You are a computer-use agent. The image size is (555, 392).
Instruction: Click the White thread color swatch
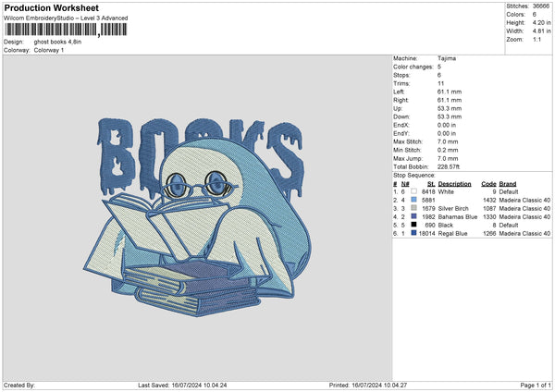pyautogui.click(x=413, y=191)
